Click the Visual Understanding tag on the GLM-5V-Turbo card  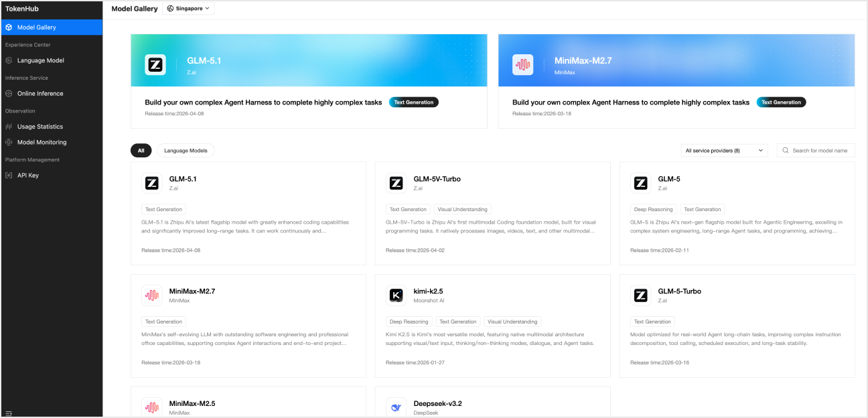(463, 210)
